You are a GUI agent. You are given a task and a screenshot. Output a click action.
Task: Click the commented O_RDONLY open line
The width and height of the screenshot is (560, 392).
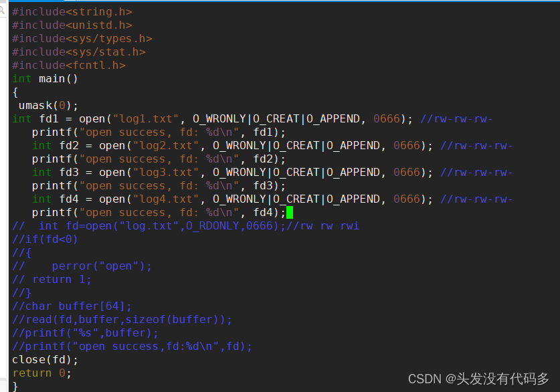click(186, 226)
